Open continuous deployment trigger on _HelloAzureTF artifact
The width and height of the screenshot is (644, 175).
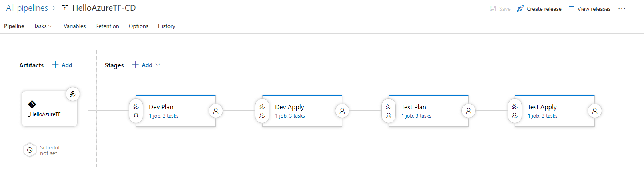click(73, 94)
